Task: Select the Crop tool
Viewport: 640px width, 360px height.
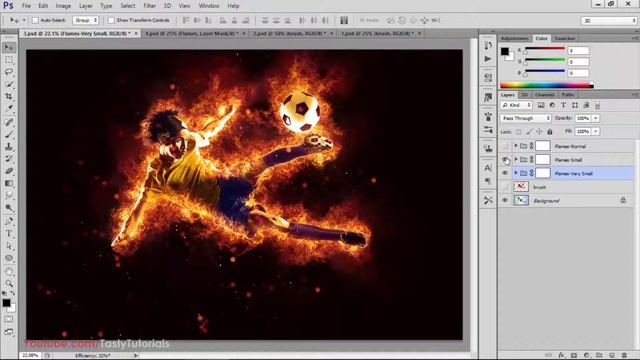Action: 9,96
